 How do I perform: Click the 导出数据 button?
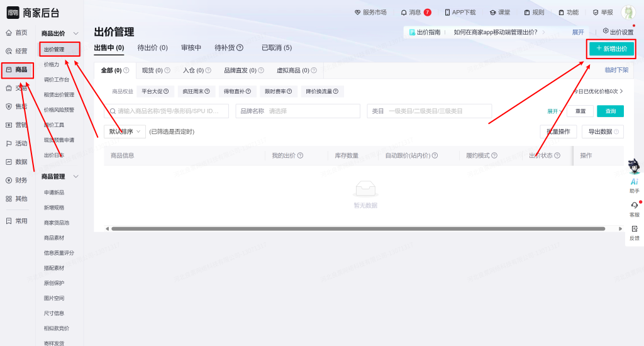point(603,131)
